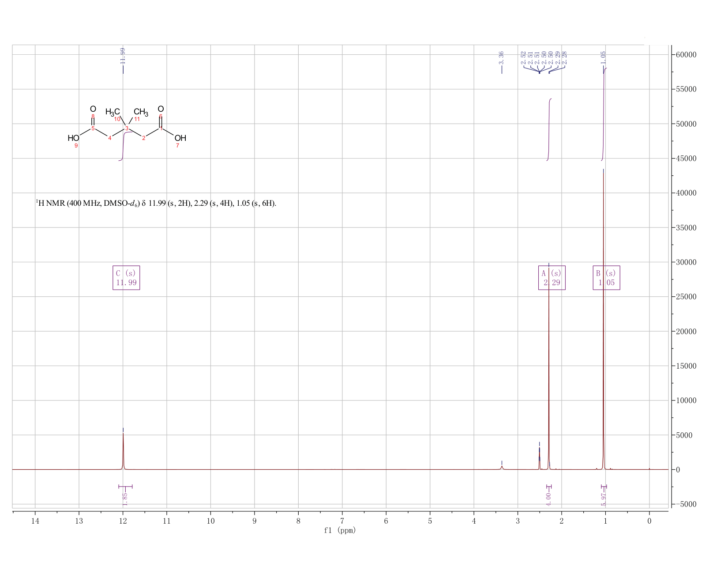
Task: Click the H3C group labeled 10 in the structure
Action: [113, 113]
